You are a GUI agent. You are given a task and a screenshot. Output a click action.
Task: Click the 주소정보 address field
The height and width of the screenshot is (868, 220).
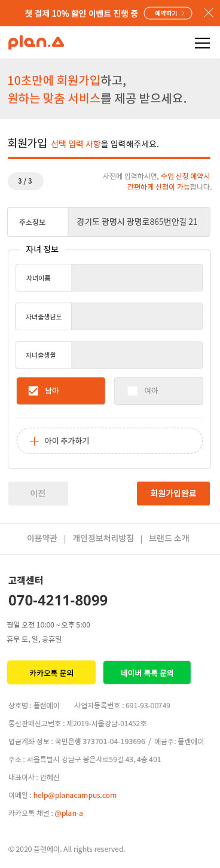coord(139,222)
